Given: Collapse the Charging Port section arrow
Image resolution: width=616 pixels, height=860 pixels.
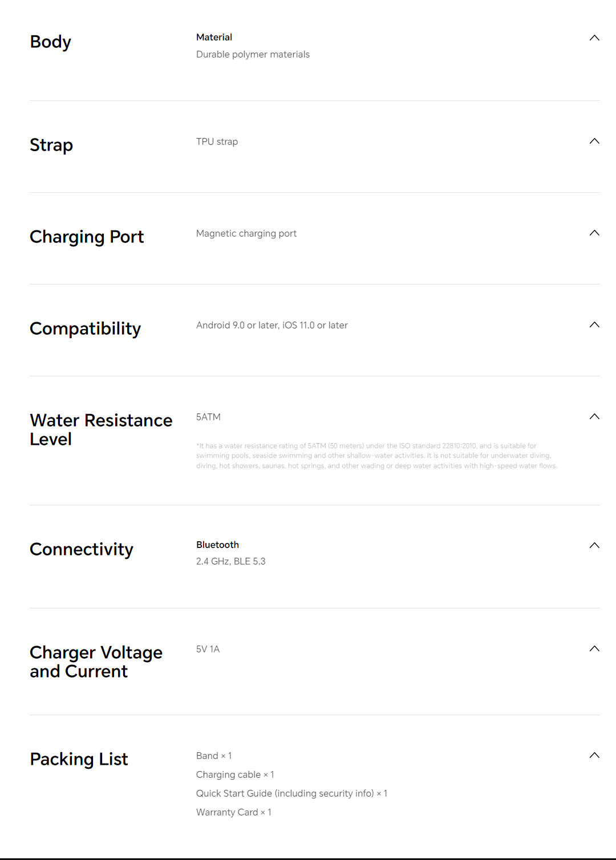Looking at the screenshot, I should [594, 233].
